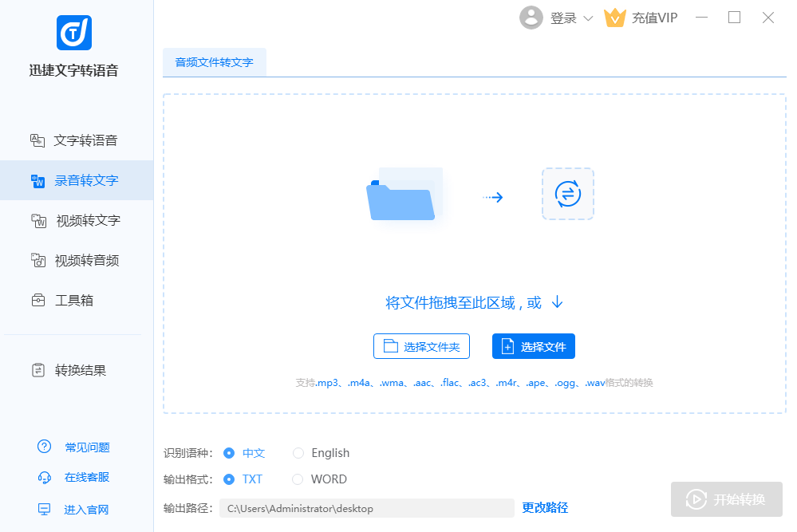Go to 录音转文字 in sidebar

[x=85, y=180]
